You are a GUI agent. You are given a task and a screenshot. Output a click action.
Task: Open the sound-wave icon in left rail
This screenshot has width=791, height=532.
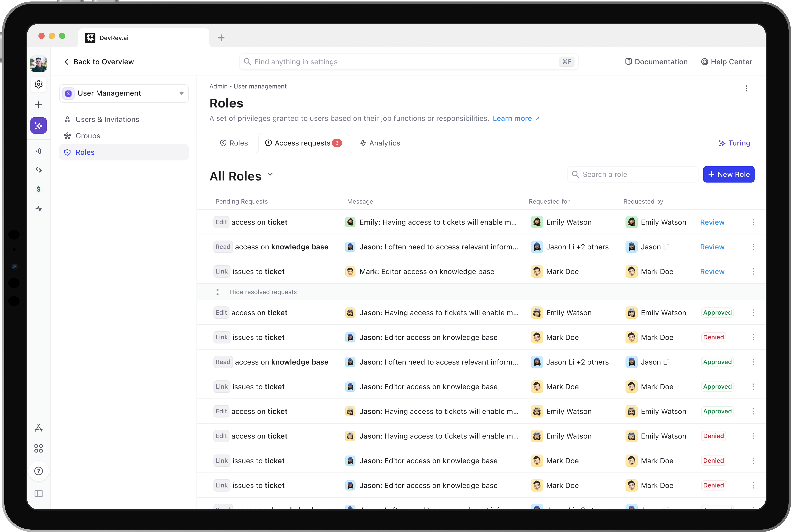click(39, 151)
